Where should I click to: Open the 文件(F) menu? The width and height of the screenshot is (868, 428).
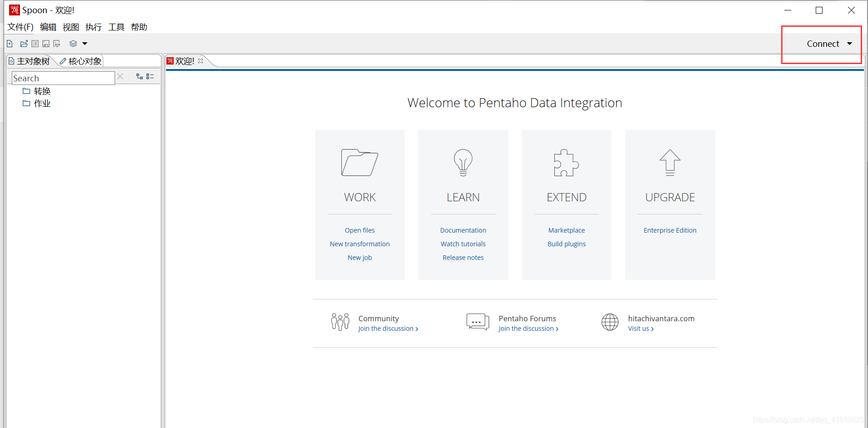[20, 27]
